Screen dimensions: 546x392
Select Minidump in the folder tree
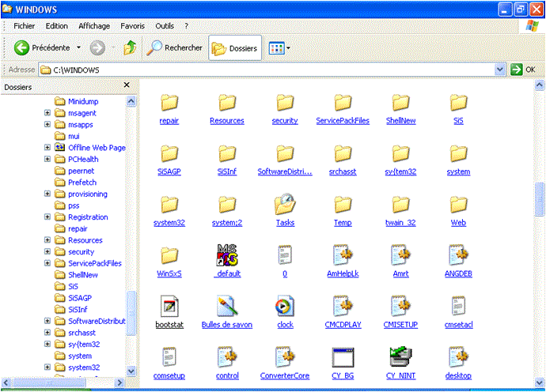point(83,102)
